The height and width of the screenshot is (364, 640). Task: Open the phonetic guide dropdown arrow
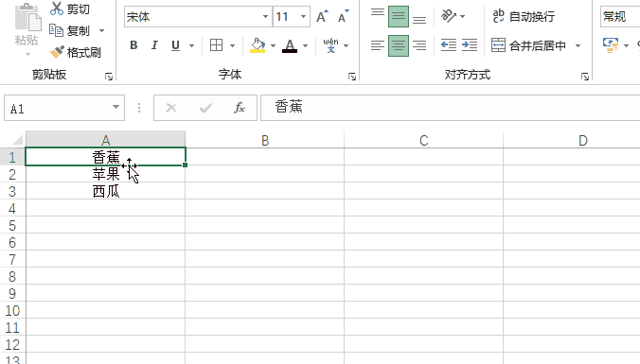(x=347, y=45)
